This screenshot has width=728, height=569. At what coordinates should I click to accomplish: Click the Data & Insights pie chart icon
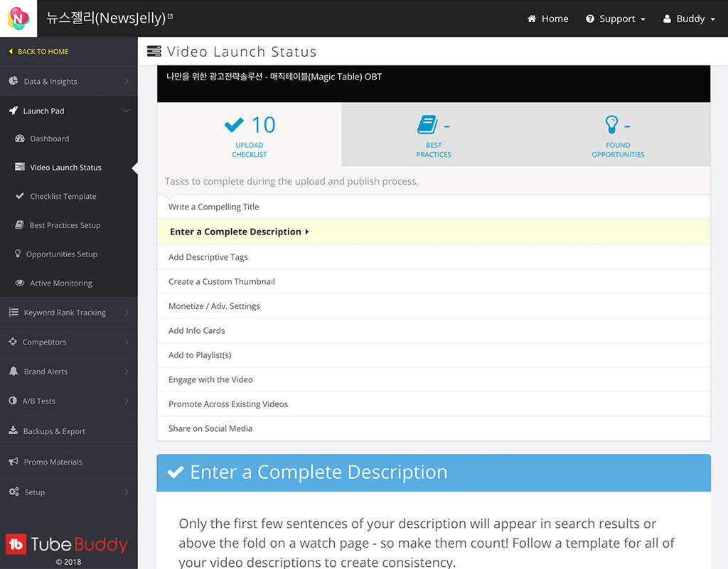tap(14, 81)
